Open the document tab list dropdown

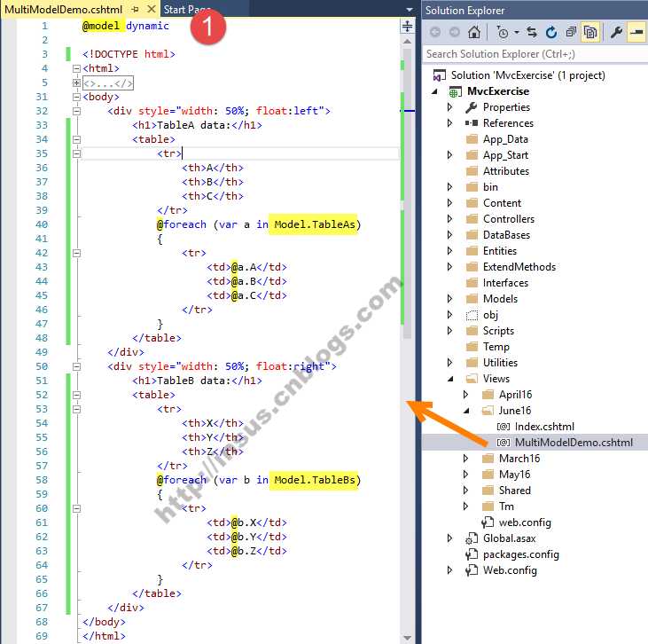tap(410, 9)
